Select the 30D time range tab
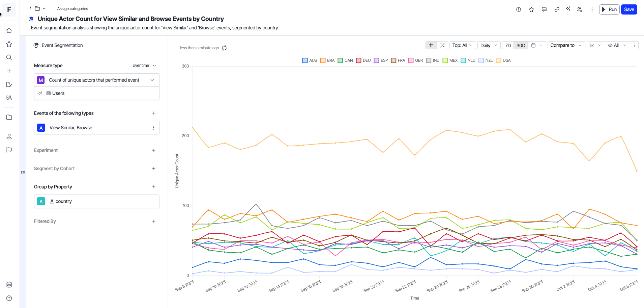The image size is (644, 308). pos(521,45)
